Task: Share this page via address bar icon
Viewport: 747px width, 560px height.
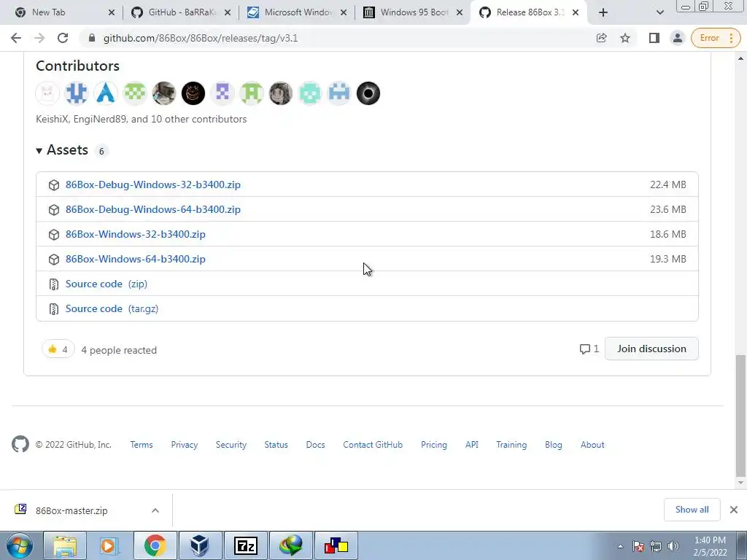Action: click(602, 38)
